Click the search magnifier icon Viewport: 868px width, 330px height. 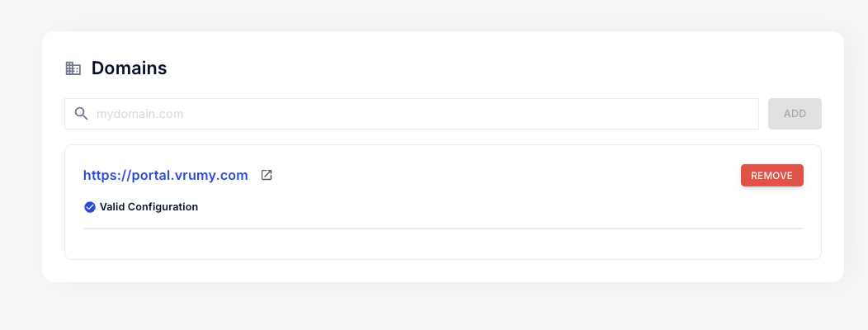point(81,114)
